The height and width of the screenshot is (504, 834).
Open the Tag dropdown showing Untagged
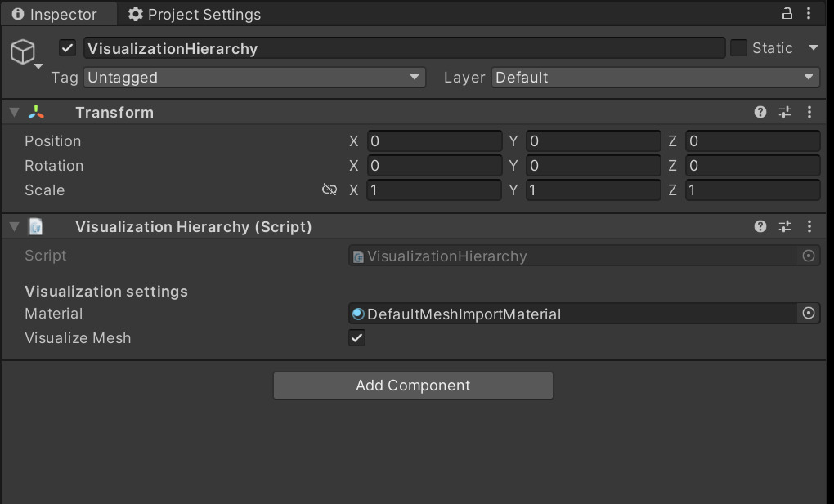[254, 78]
